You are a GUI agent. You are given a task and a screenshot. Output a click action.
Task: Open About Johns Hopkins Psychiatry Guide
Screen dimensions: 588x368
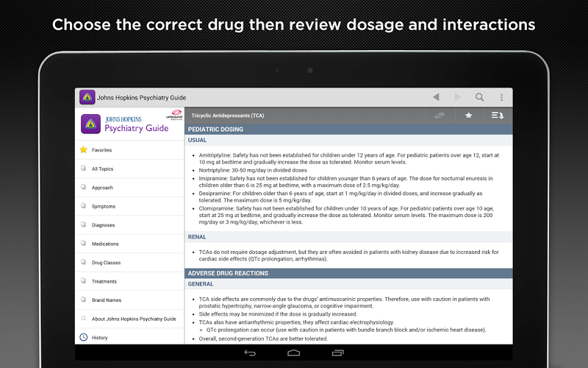[130, 319]
